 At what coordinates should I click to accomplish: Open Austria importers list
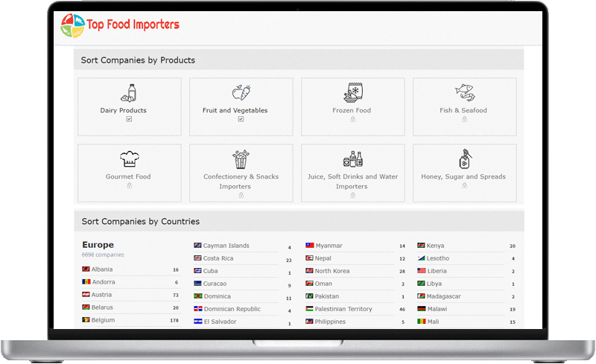(x=101, y=295)
